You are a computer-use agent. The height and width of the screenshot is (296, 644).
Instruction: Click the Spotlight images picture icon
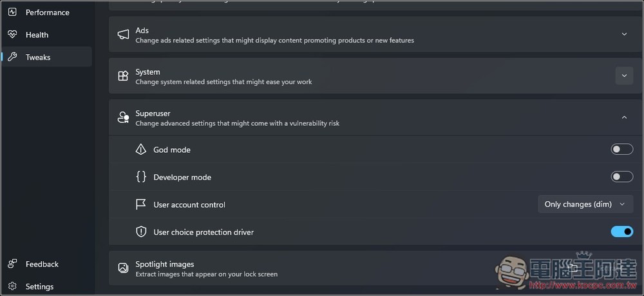click(x=123, y=268)
